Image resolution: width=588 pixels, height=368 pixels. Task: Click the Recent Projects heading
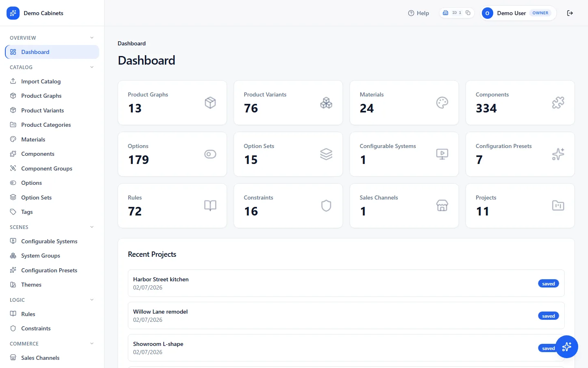tap(152, 254)
